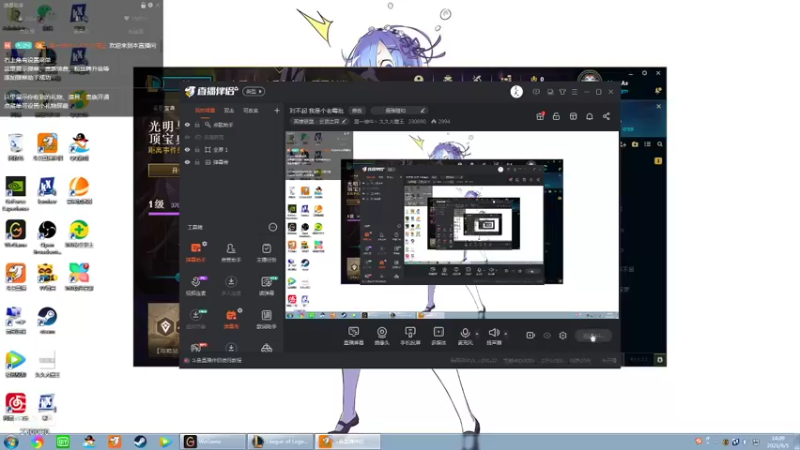The width and height of the screenshot is (800, 450).
Task: Add a 摄像头 camera source
Action: (382, 336)
